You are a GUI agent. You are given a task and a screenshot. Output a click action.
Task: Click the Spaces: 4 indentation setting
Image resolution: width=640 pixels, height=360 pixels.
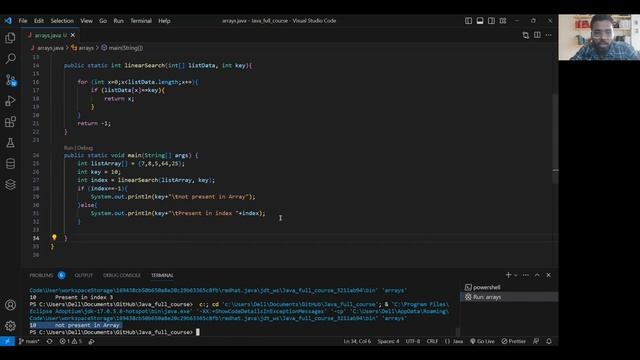[x=388, y=341]
